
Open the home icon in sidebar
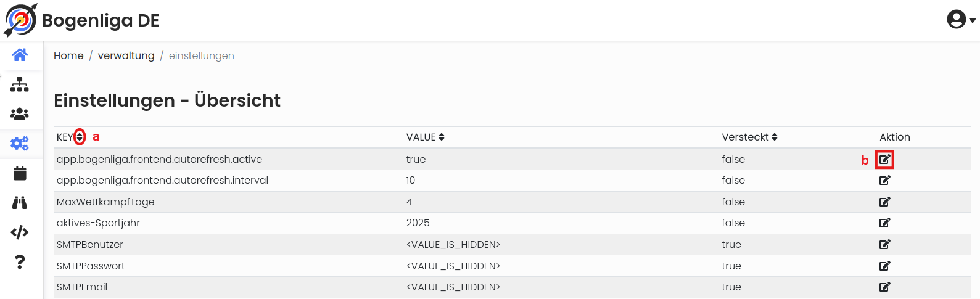[20, 55]
